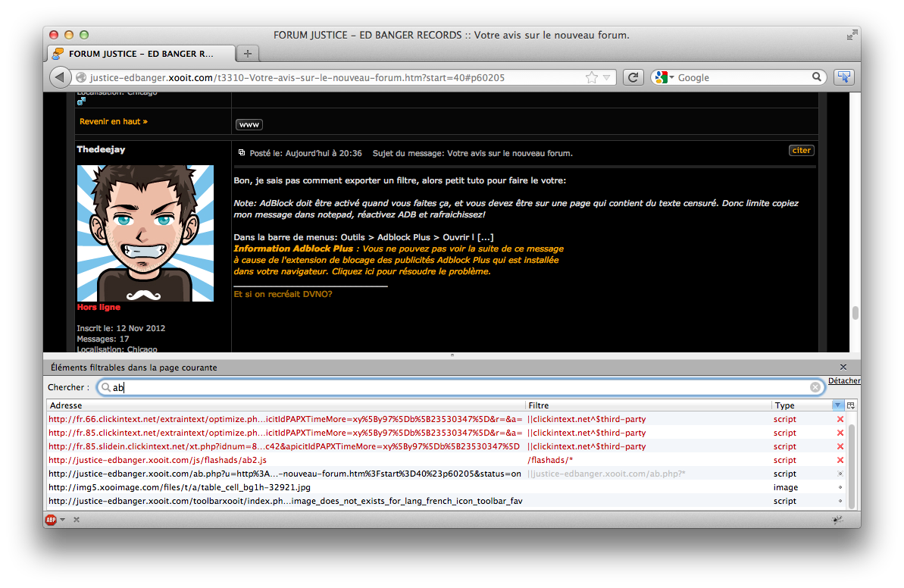The width and height of the screenshot is (904, 588).
Task: Select the toolbarxooit/index.ph address row
Action: point(286,501)
